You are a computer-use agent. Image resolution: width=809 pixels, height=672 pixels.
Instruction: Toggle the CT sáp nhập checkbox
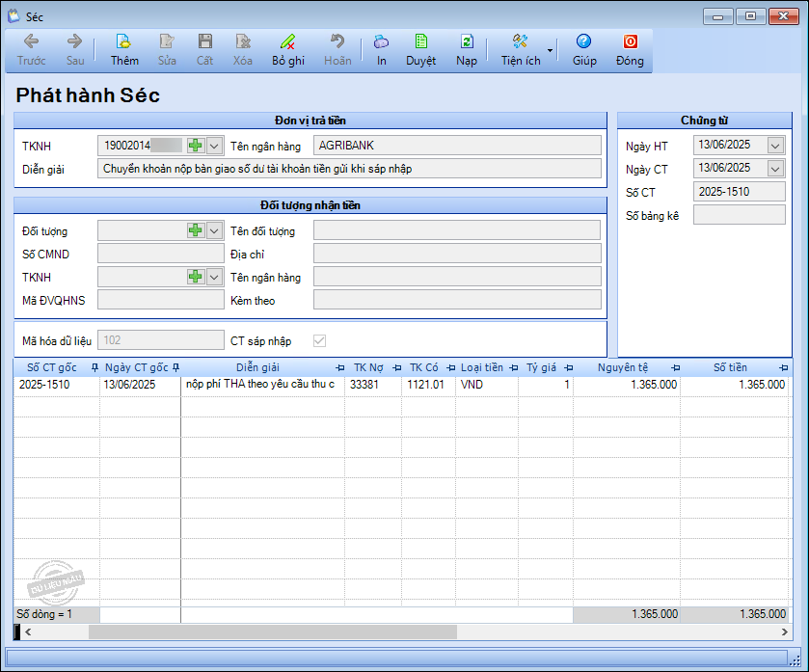[320, 340]
